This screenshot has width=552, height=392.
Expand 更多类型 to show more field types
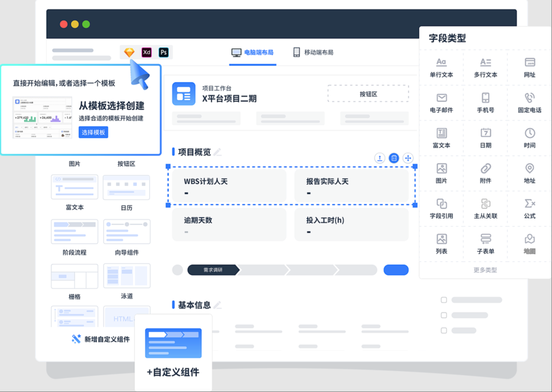485,269
